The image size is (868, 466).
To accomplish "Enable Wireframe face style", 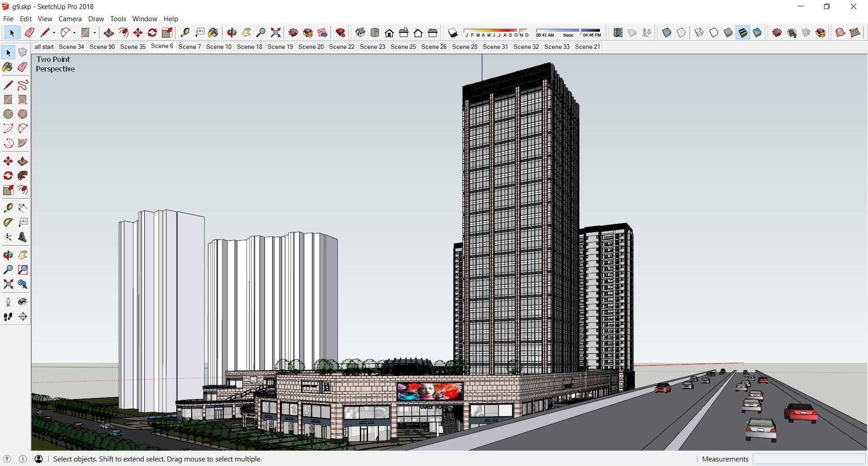I will pos(699,33).
